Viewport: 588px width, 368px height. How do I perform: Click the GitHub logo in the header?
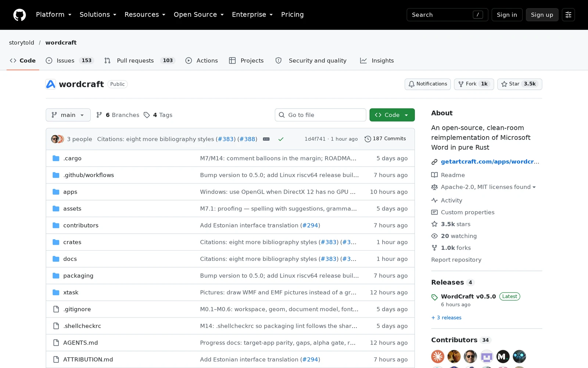coord(19,15)
